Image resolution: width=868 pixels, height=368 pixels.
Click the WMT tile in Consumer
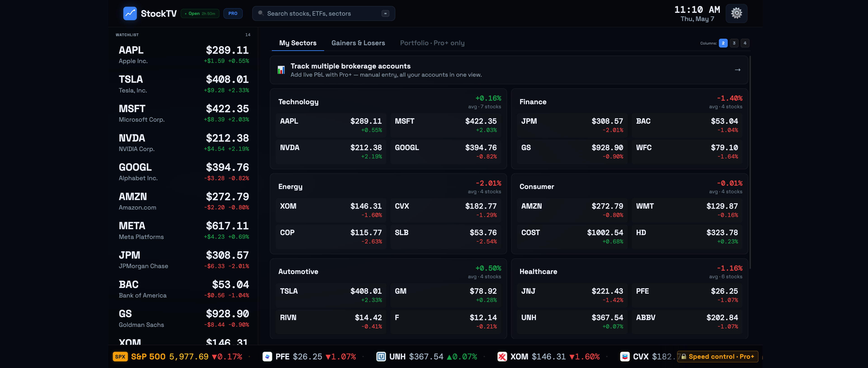coord(687,210)
